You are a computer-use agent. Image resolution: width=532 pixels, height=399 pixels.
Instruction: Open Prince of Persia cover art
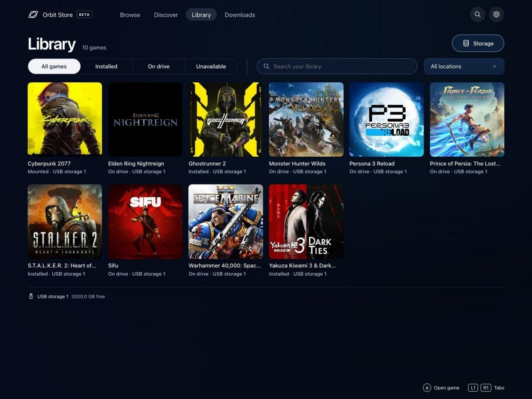(x=467, y=119)
